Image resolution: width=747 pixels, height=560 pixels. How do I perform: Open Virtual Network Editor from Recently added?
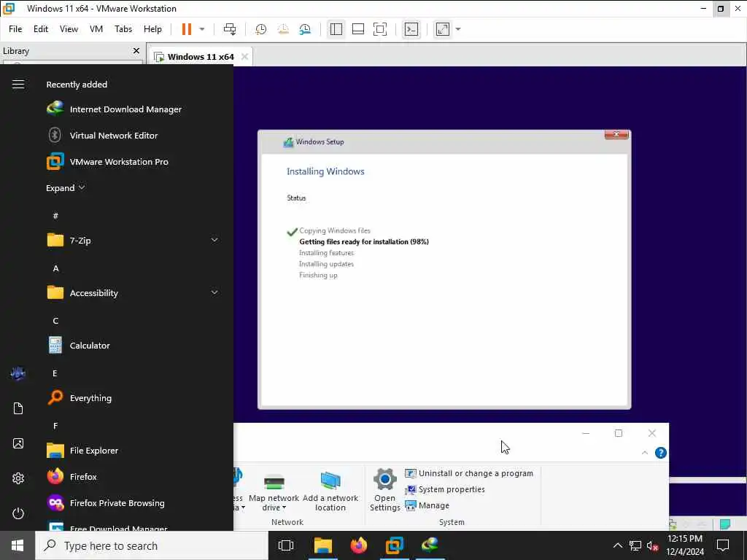[x=102, y=135]
